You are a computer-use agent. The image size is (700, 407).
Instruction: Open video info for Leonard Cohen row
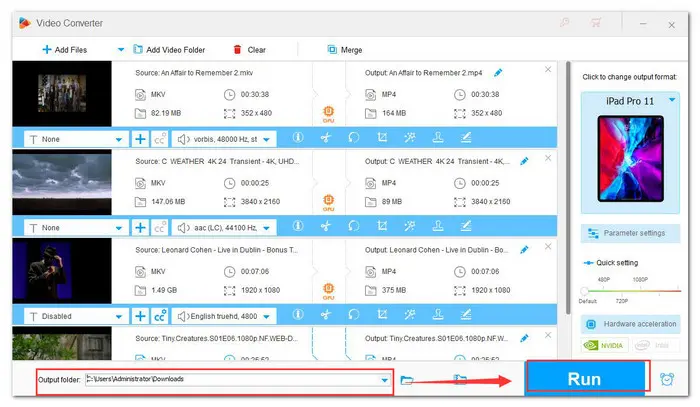click(298, 315)
